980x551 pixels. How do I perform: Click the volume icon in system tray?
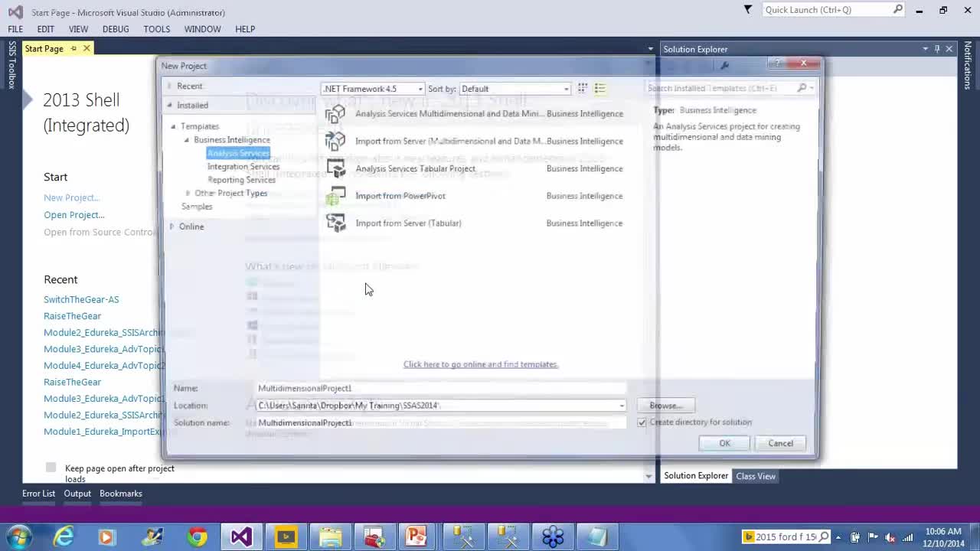890,537
